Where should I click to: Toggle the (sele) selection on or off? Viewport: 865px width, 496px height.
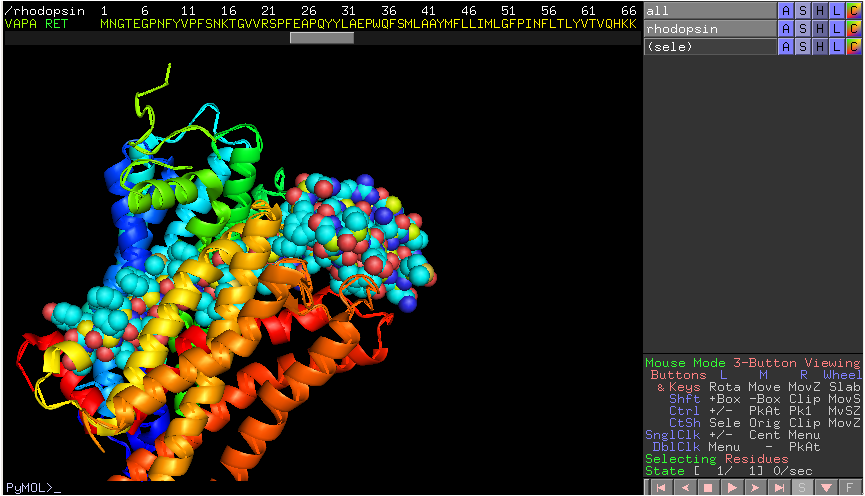pyautogui.click(x=710, y=46)
